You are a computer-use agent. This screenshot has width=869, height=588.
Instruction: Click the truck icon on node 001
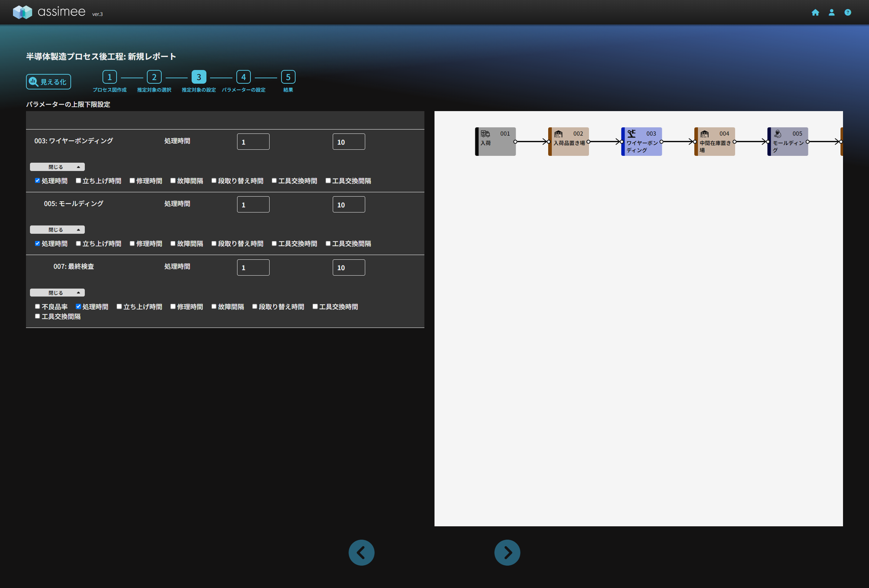(x=485, y=133)
